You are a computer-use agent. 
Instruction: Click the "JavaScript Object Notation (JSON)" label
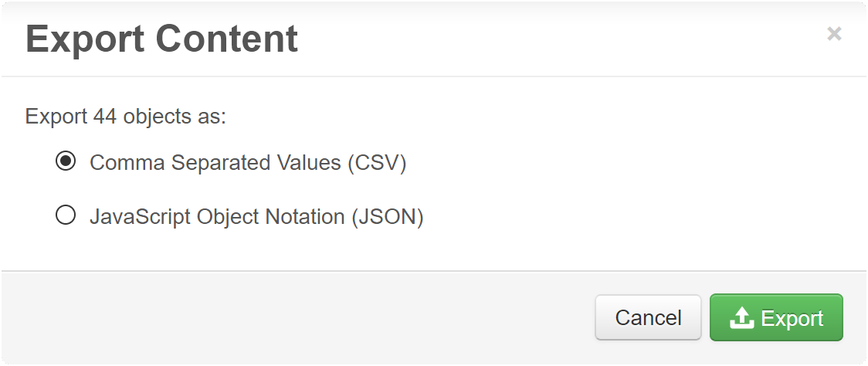click(x=256, y=216)
